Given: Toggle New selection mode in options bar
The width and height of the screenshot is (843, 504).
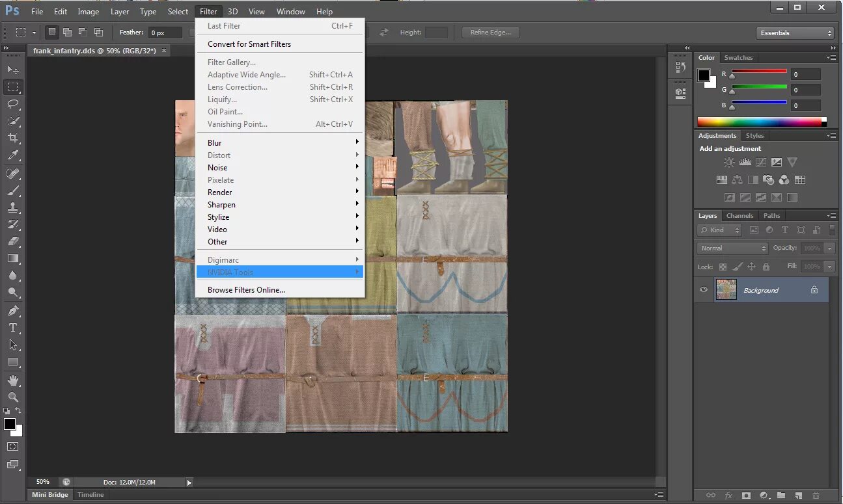Looking at the screenshot, I should (x=52, y=32).
